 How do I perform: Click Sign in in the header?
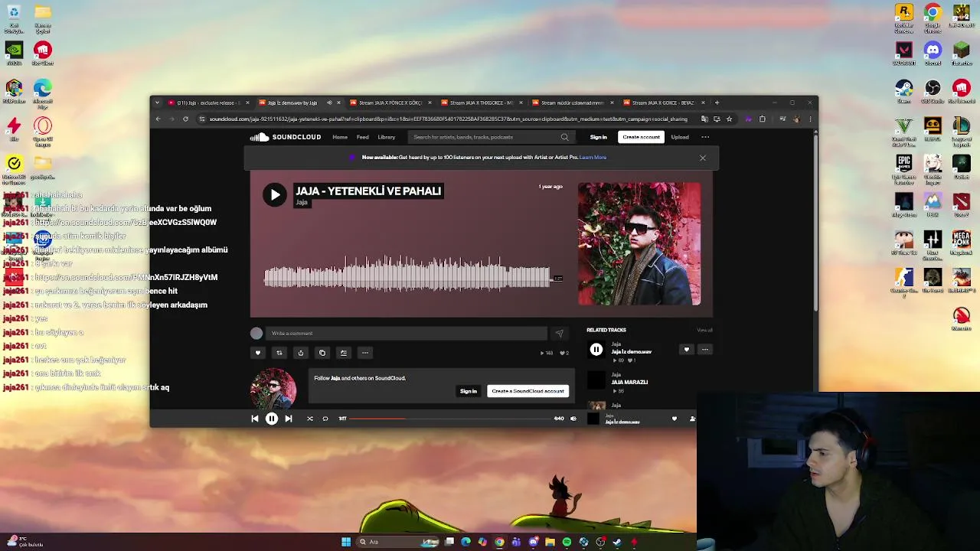click(x=598, y=137)
